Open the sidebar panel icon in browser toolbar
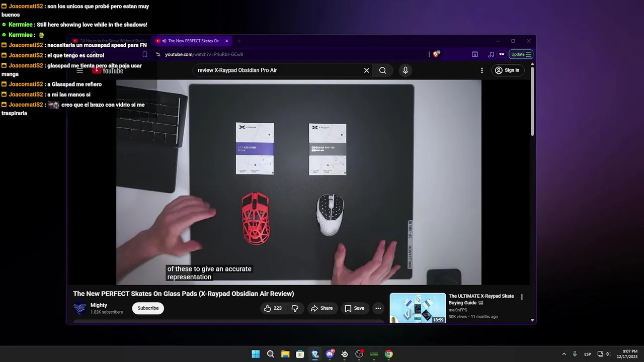The width and height of the screenshot is (644, 362). [x=475, y=54]
